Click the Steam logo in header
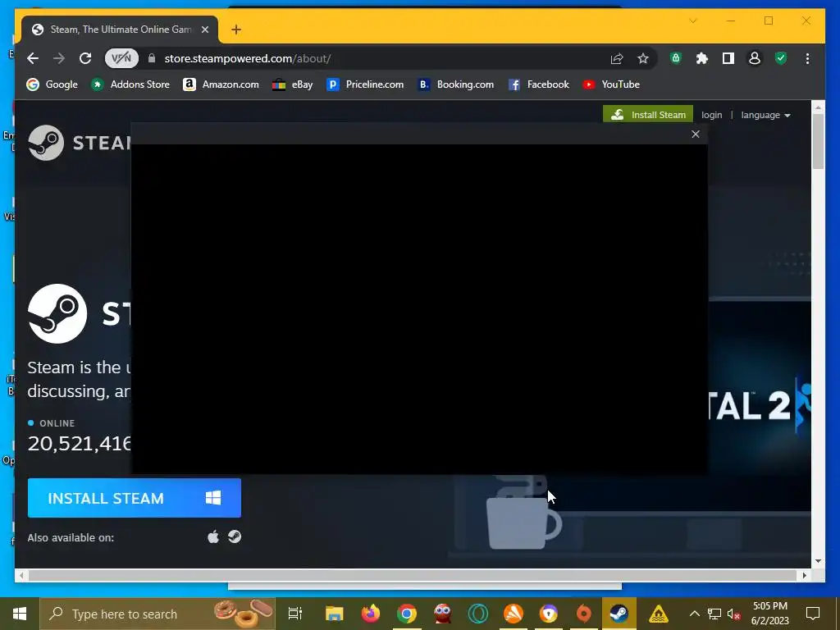The width and height of the screenshot is (840, 630). pos(78,143)
